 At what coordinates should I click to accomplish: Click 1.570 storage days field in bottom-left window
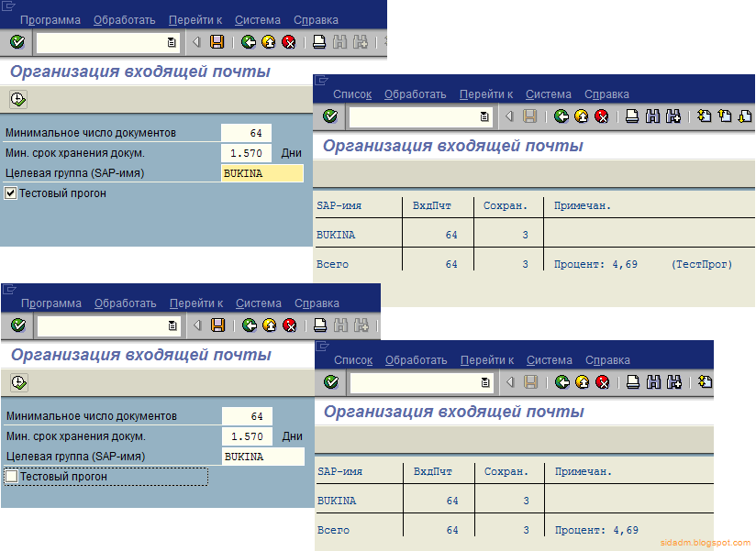[248, 436]
